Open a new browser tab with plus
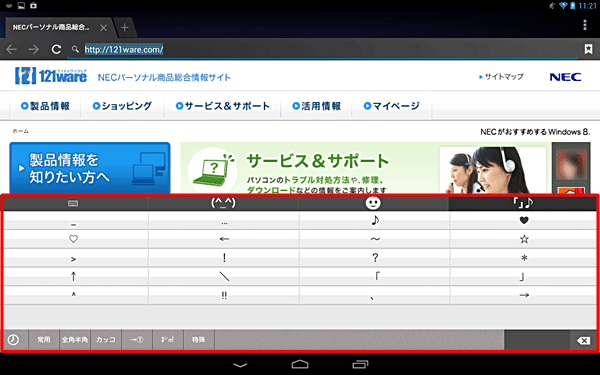The height and width of the screenshot is (375, 600). coord(125,28)
